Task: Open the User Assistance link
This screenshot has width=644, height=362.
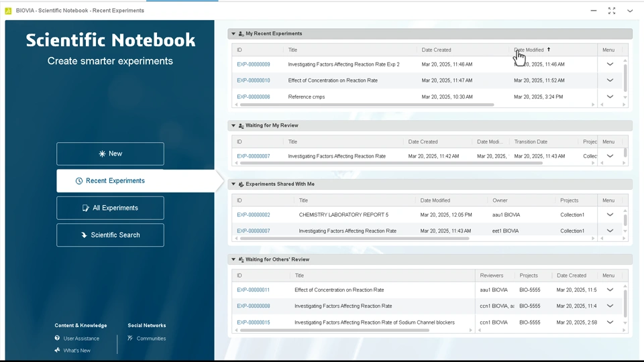Action: coord(81,338)
